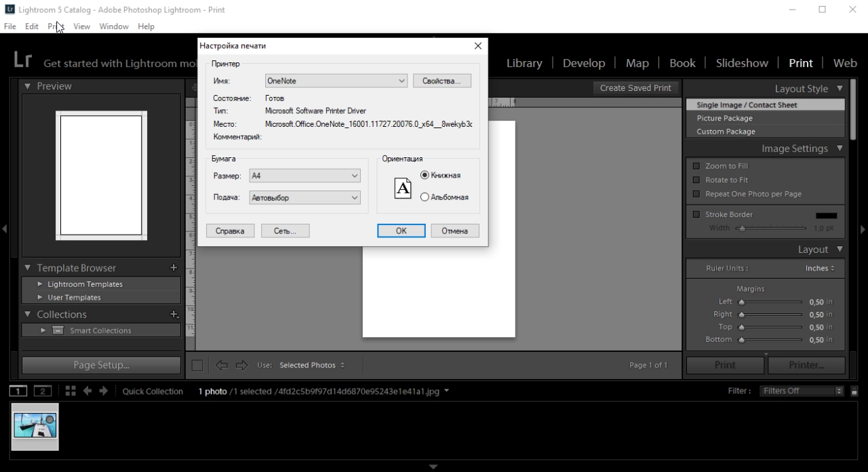
Task: Click the page orientation A icon
Action: click(403, 188)
